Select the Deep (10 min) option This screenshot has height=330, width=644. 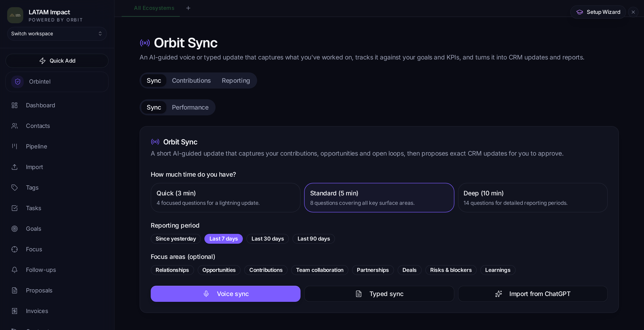[532, 198]
